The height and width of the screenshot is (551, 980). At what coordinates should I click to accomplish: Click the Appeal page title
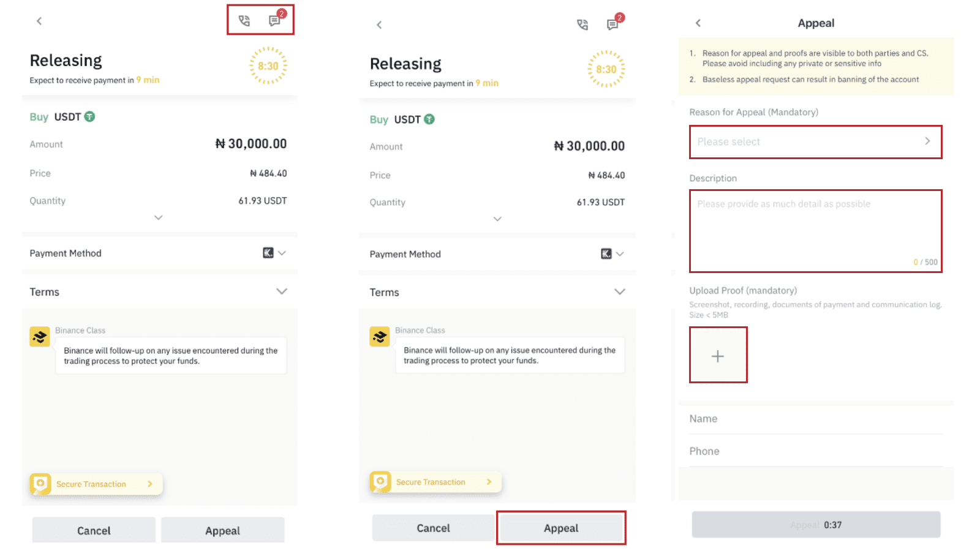tap(816, 23)
